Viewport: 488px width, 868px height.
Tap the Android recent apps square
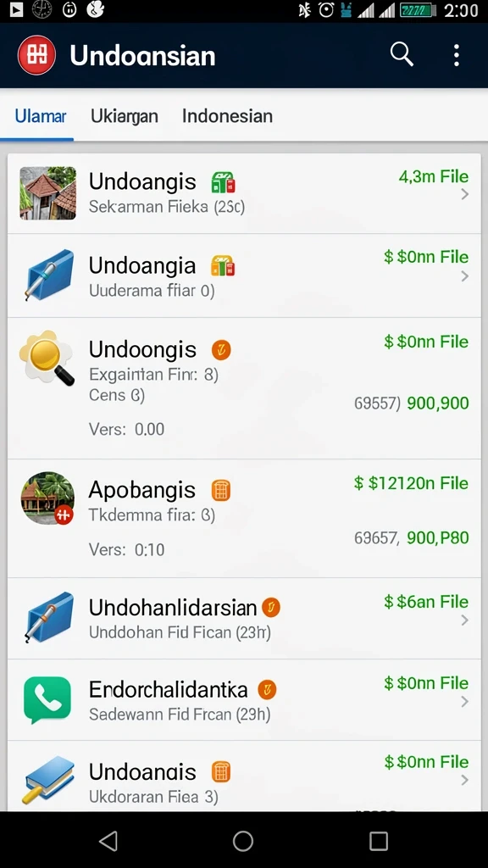(379, 840)
